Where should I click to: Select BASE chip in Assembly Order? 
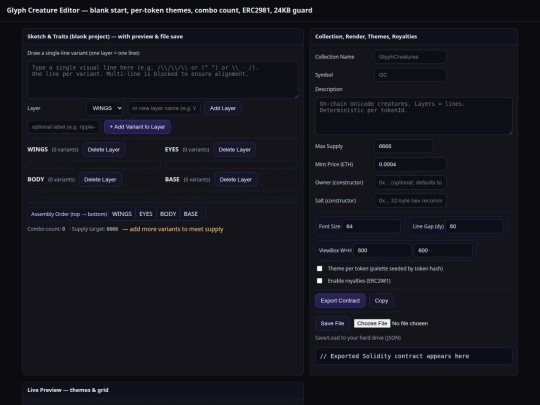[x=190, y=214]
